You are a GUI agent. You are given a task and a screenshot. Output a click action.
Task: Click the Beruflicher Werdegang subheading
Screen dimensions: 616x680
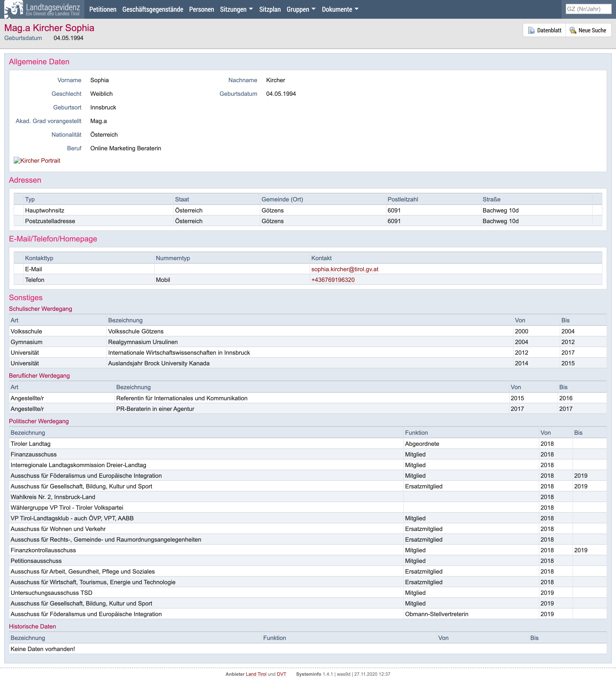39,375
